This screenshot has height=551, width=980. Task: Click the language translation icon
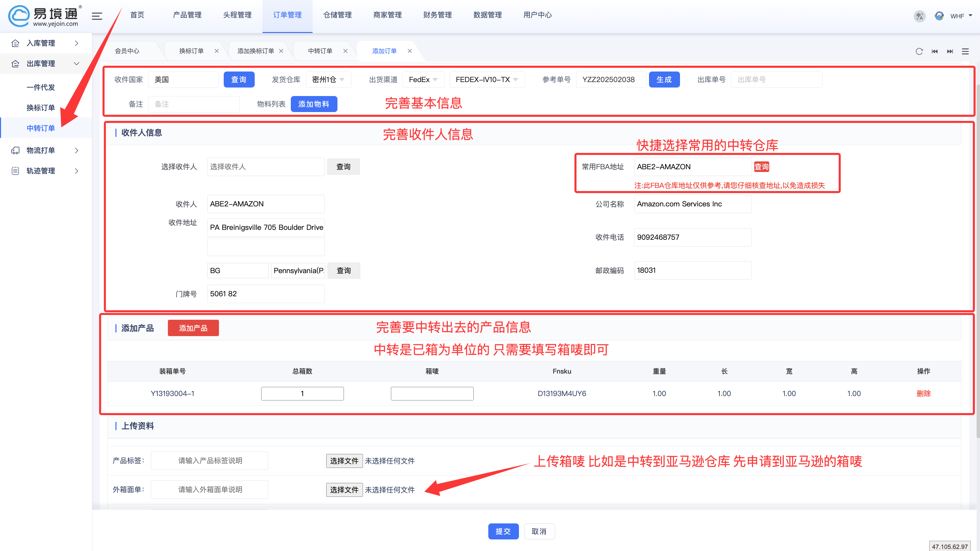pos(919,16)
